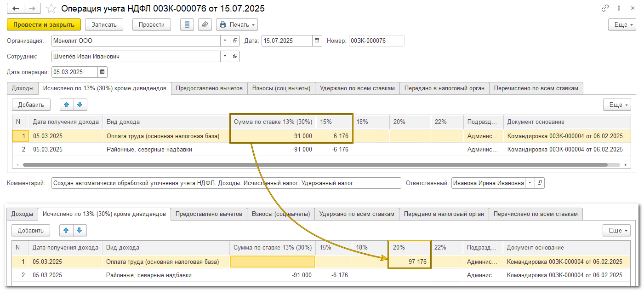This screenshot has height=291, width=644.
Task: Open calendar for Дата операции field
Action: (x=103, y=72)
